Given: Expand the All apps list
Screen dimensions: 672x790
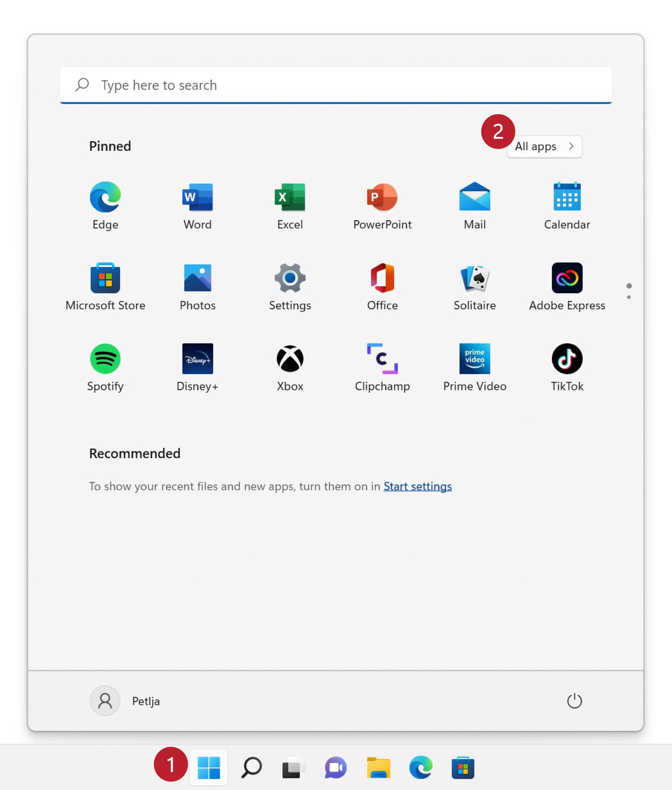Looking at the screenshot, I should pyautogui.click(x=544, y=147).
